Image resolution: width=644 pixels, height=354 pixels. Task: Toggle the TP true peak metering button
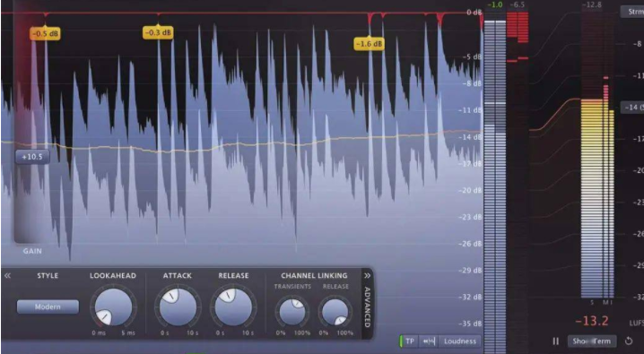[409, 341]
